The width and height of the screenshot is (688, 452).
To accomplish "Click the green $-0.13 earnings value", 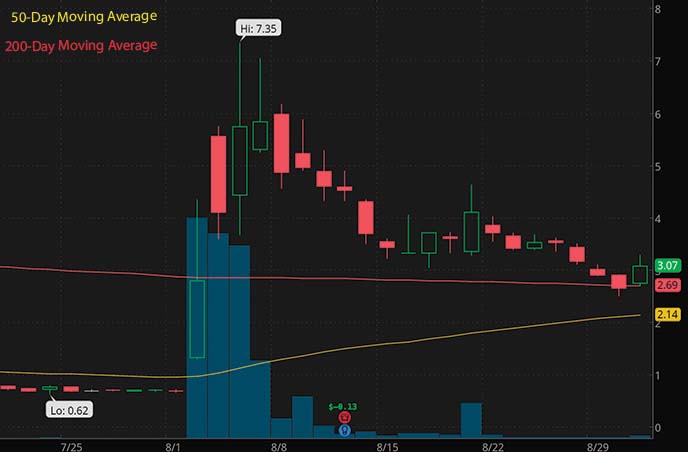I will pyautogui.click(x=343, y=407).
